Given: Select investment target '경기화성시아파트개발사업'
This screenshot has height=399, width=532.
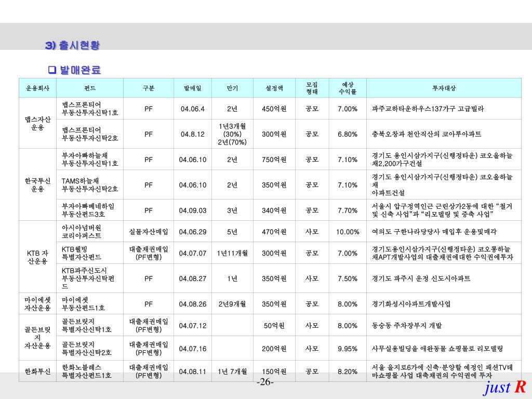Looking at the screenshot, I should point(411,304).
